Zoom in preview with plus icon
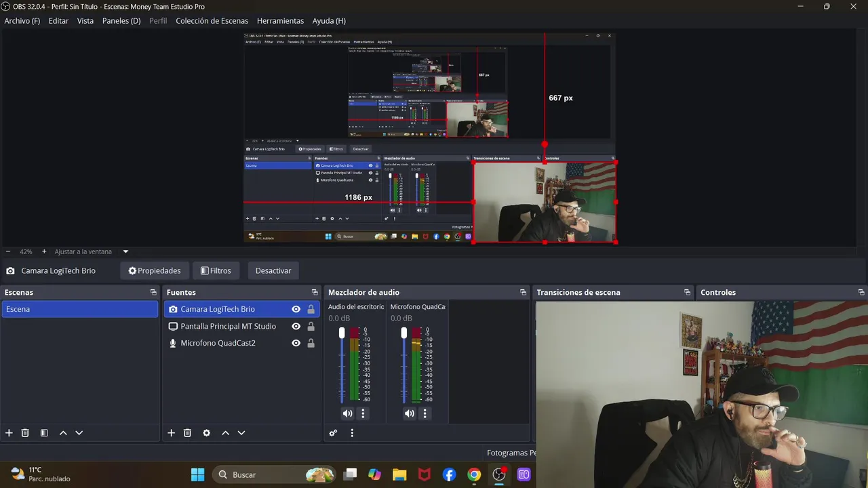 [44, 251]
